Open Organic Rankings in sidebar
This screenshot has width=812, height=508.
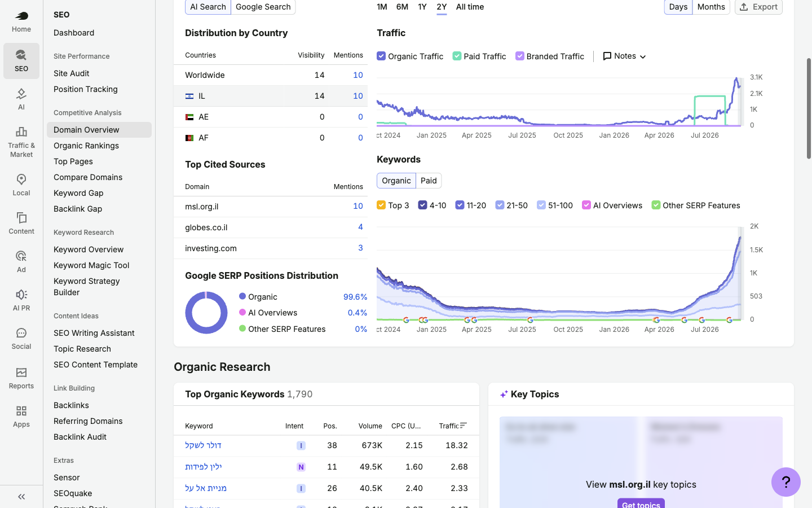(86, 146)
